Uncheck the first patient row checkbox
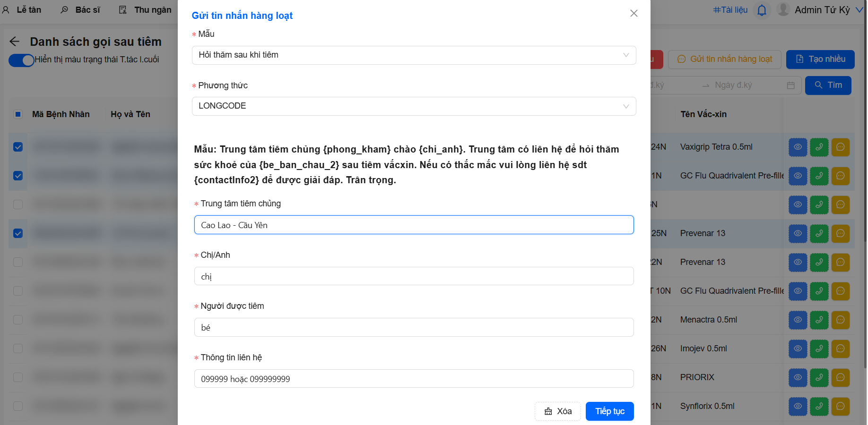Image resolution: width=868 pixels, height=425 pixels. 18,147
